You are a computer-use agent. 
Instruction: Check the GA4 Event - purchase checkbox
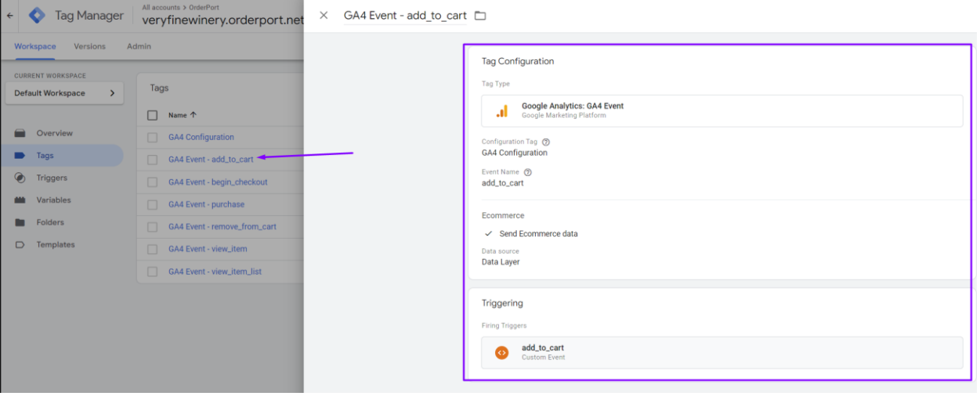tap(153, 204)
